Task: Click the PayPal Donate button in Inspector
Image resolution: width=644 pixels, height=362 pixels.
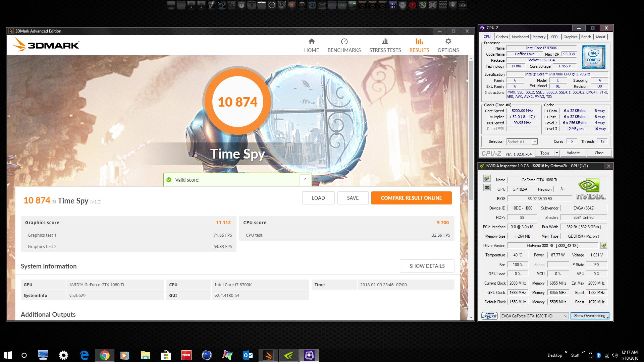Action: pyautogui.click(x=489, y=316)
